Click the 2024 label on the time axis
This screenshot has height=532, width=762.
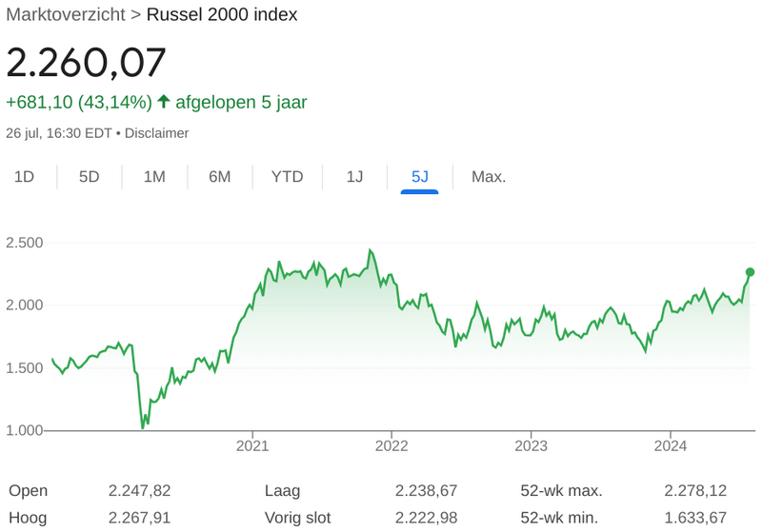coord(670,444)
